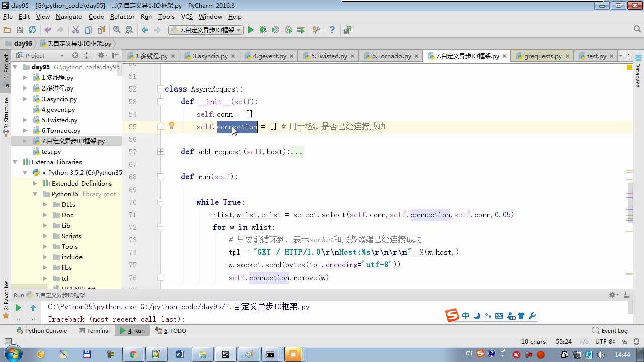Open the Refactor menu

122,16
